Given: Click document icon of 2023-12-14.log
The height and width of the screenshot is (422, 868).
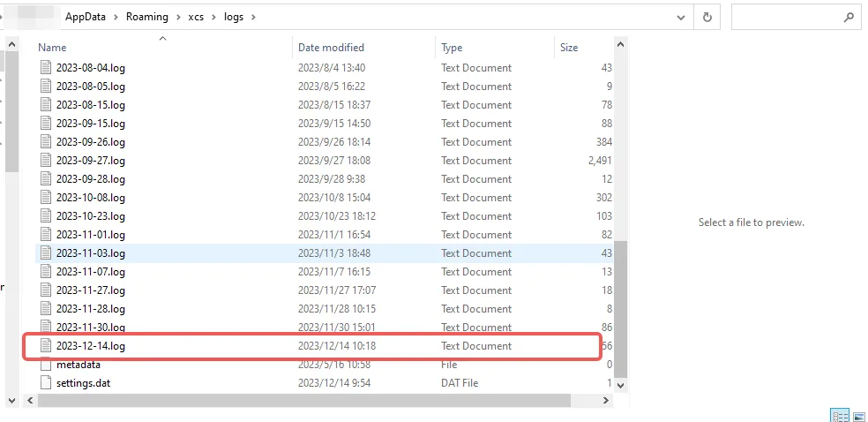Looking at the screenshot, I should click(x=45, y=346).
